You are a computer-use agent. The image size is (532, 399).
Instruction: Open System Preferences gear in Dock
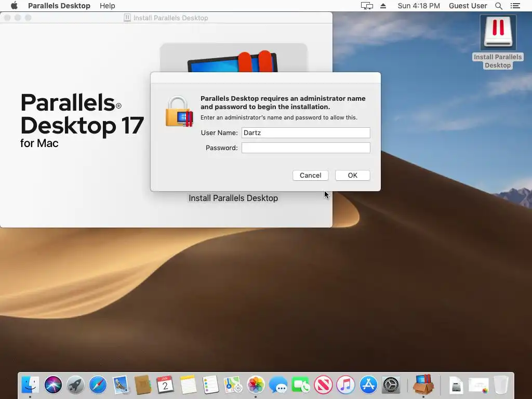(x=391, y=385)
